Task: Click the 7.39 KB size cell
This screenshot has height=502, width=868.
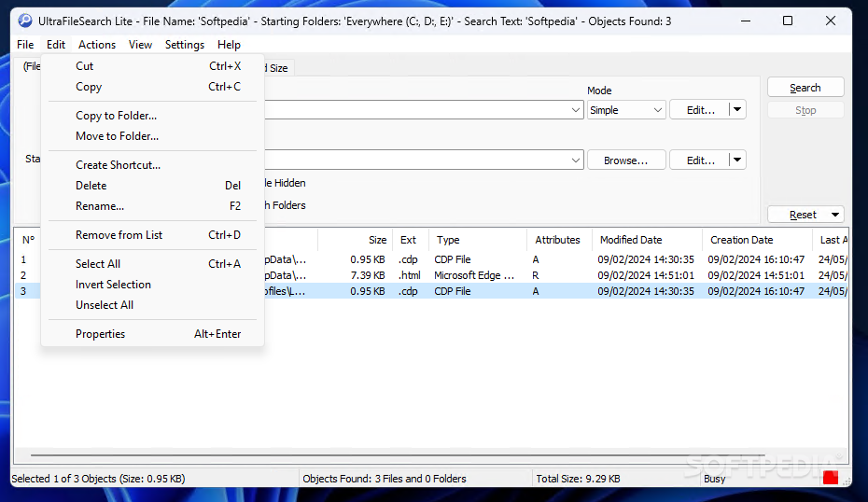Action: (x=368, y=275)
